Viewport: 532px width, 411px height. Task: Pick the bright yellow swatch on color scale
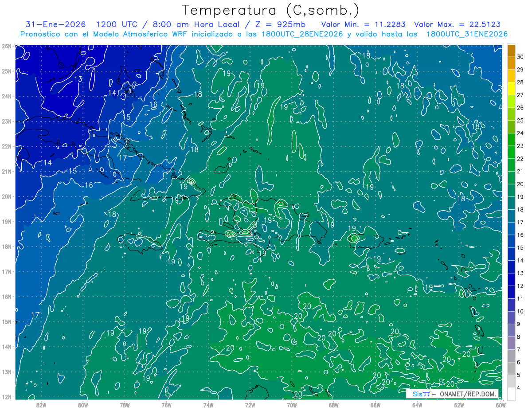tap(512, 89)
